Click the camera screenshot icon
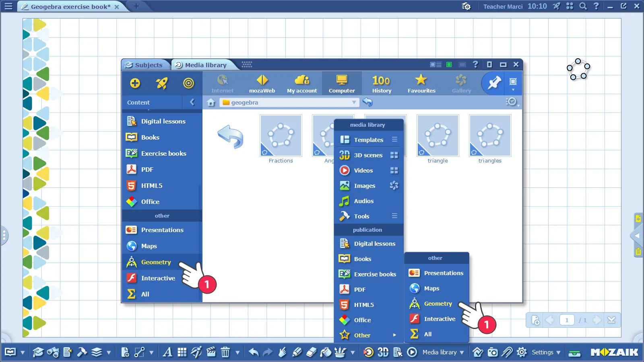 (493, 353)
